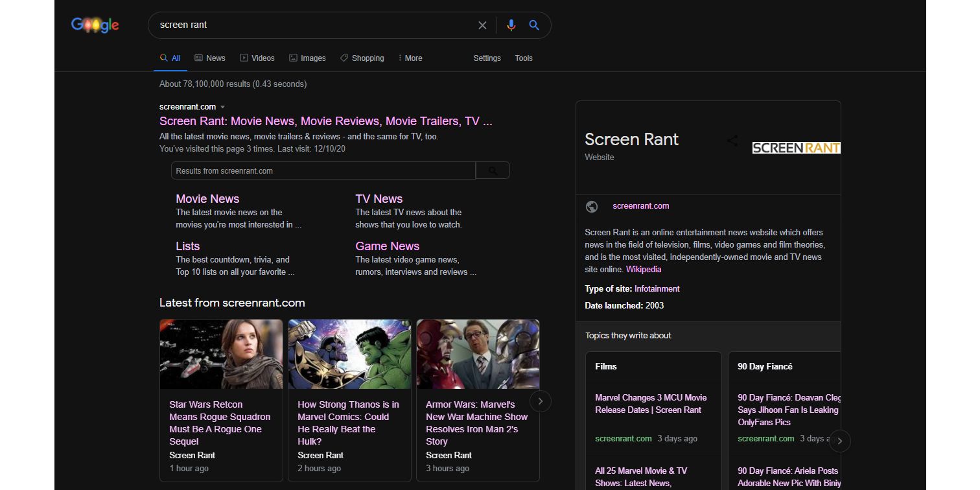This screenshot has width=980, height=490.
Task: Click inside the 'Results from screenrant.com' search field
Action: tap(292, 170)
